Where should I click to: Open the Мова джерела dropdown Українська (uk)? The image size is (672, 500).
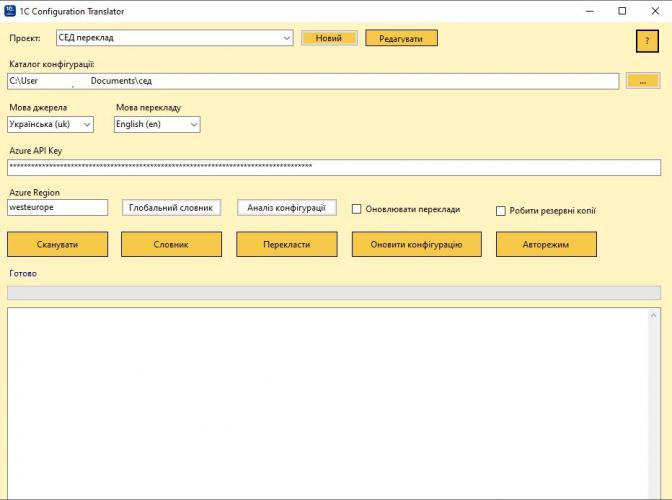51,124
